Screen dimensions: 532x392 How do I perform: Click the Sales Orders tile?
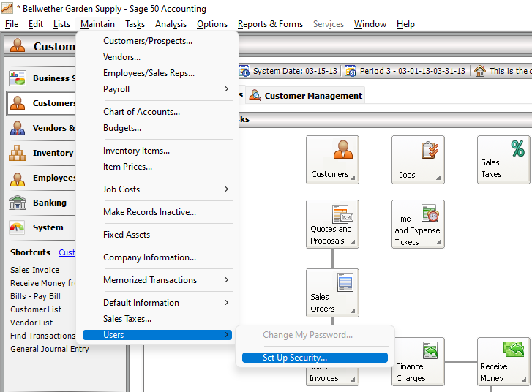tap(332, 293)
